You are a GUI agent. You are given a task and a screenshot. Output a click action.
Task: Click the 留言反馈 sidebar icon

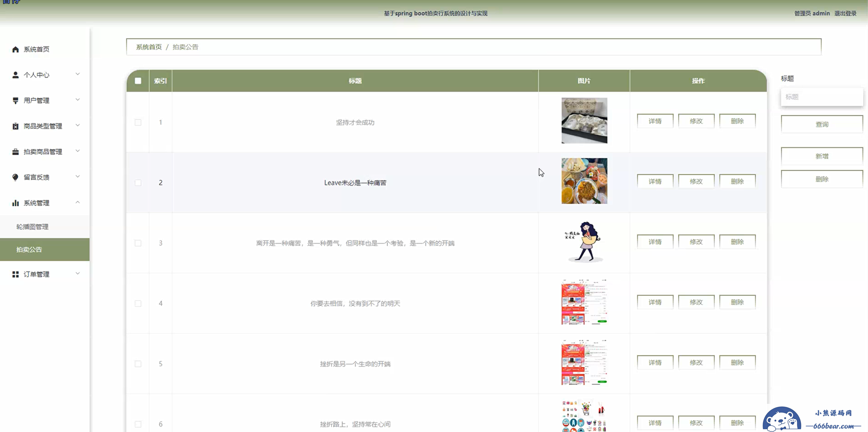[x=15, y=177]
